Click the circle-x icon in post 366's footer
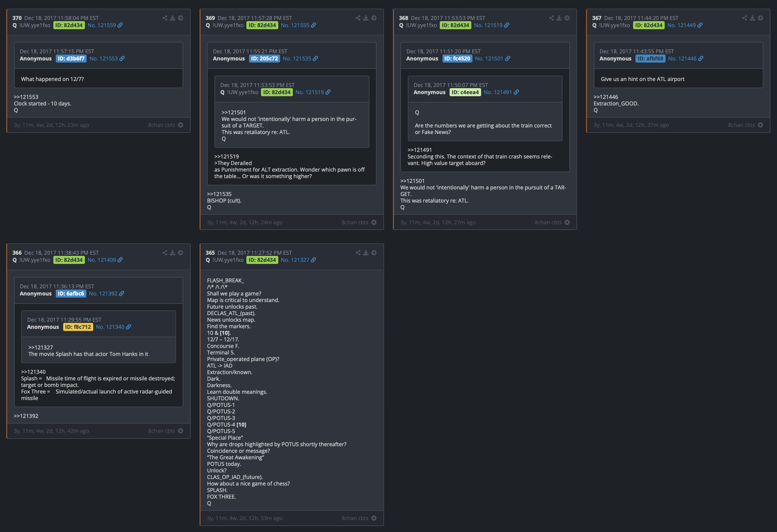 click(x=181, y=431)
